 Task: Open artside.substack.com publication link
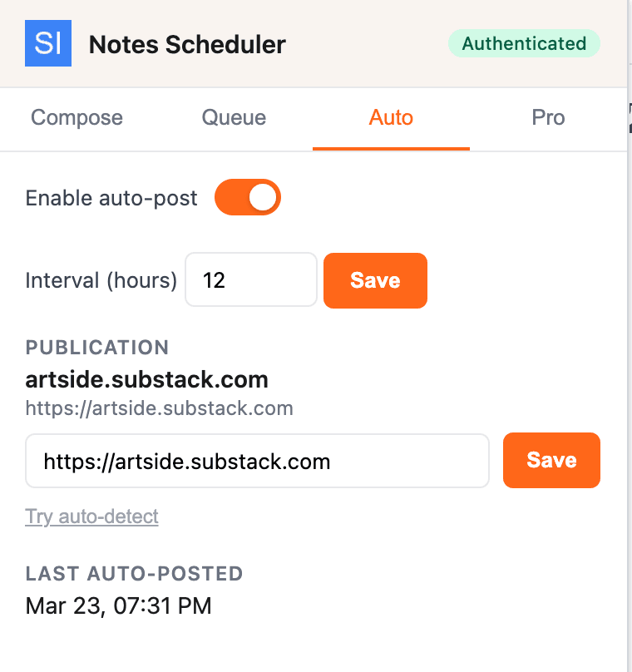point(147,379)
